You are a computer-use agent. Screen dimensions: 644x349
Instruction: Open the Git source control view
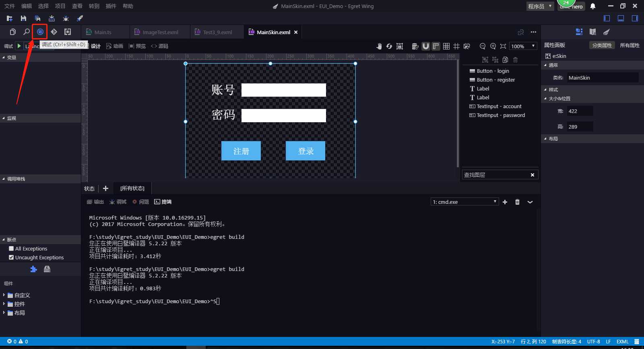point(54,32)
